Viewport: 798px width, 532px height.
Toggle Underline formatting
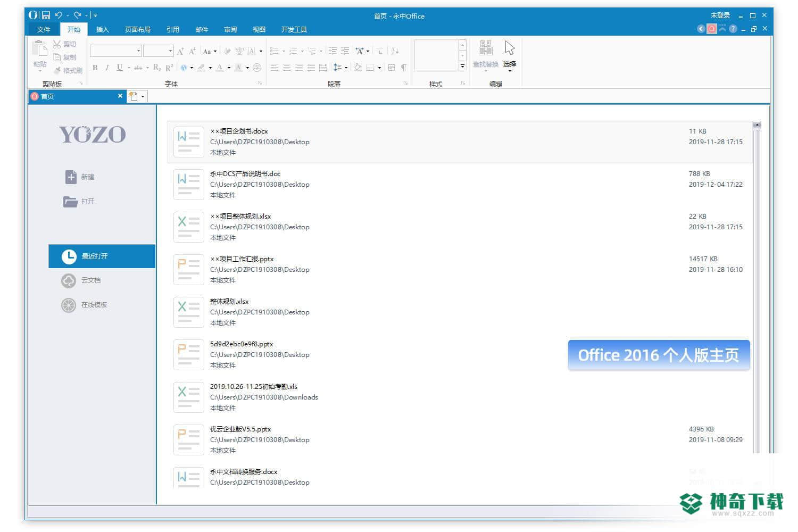point(120,68)
